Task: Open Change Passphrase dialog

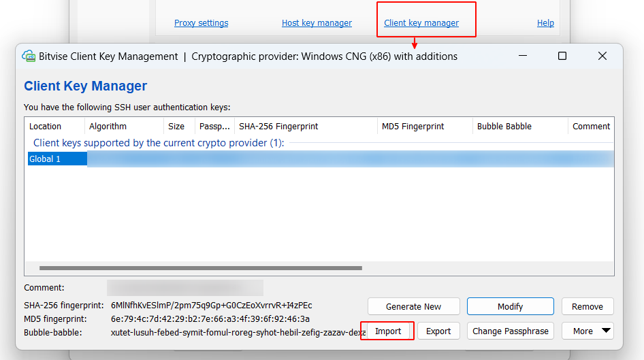Action: pyautogui.click(x=511, y=331)
